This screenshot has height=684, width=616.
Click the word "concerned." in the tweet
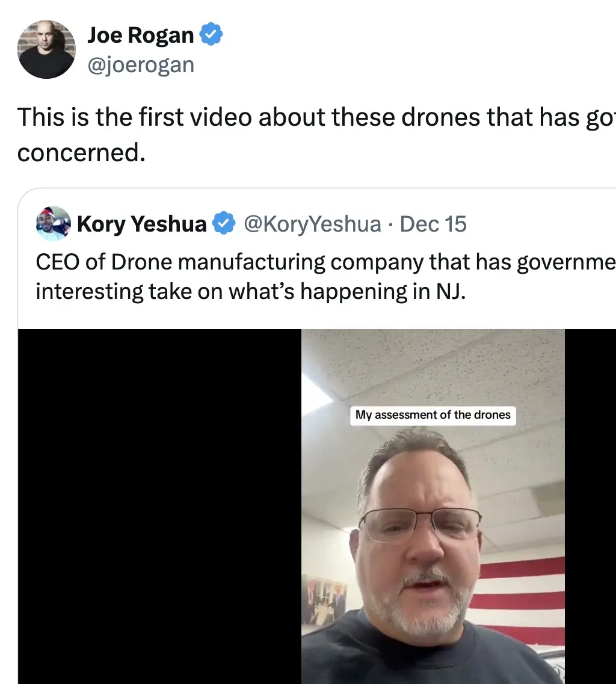(81, 152)
